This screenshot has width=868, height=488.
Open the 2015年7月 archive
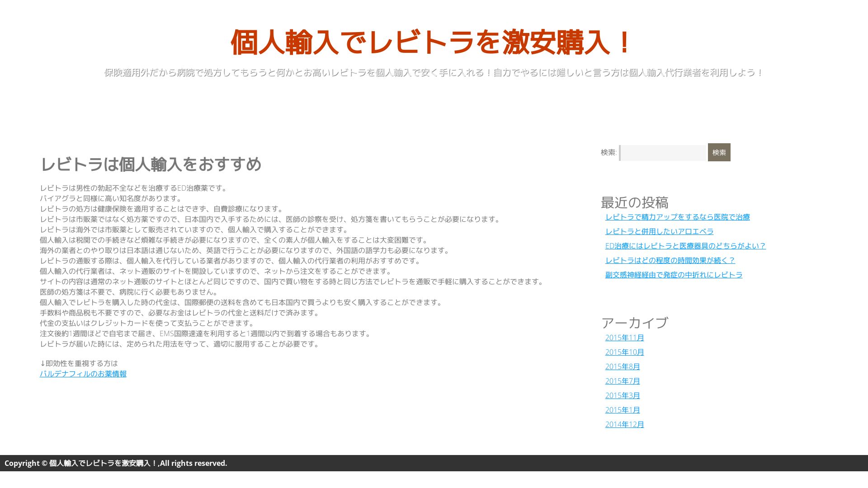pyautogui.click(x=623, y=381)
